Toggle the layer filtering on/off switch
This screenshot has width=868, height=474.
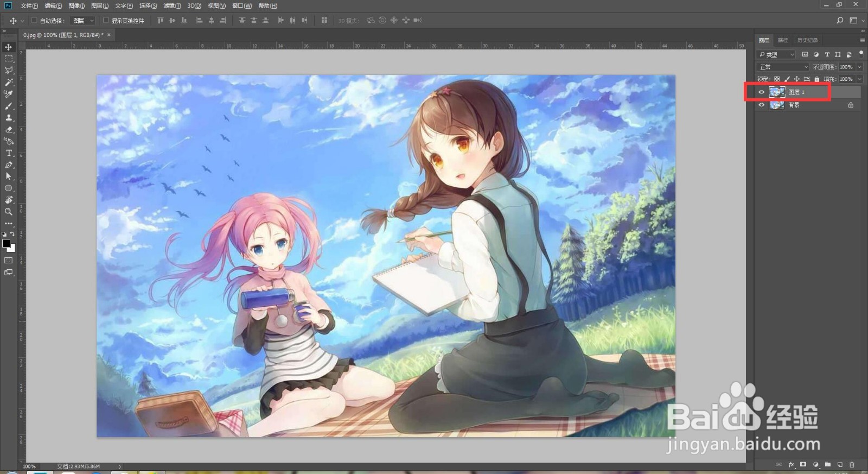point(861,54)
